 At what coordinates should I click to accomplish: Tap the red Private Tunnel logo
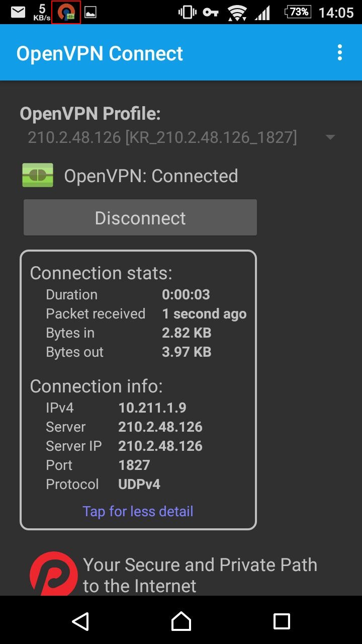[x=54, y=575]
